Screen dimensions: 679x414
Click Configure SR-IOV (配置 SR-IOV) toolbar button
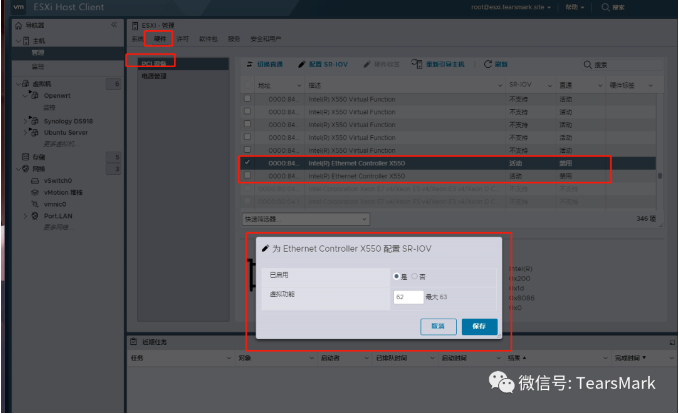323,64
